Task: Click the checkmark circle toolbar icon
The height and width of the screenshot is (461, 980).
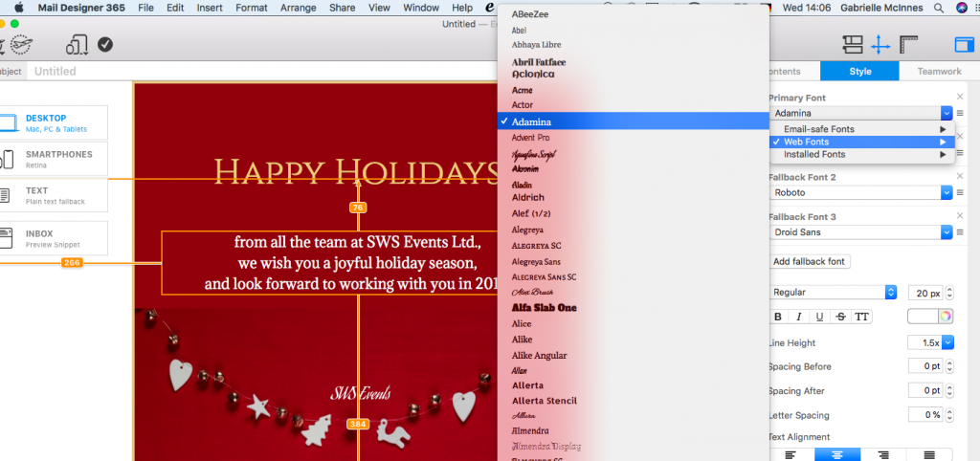Action: (105, 44)
